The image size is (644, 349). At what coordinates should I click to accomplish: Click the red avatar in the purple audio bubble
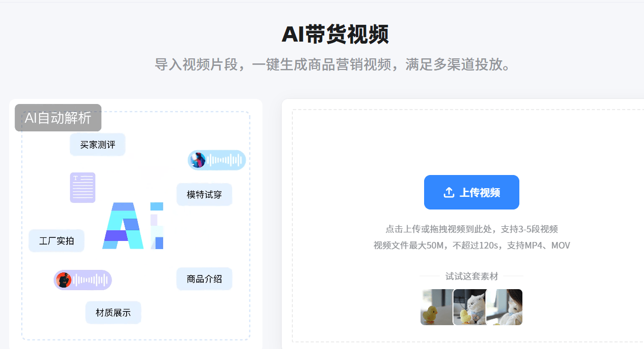tap(63, 280)
